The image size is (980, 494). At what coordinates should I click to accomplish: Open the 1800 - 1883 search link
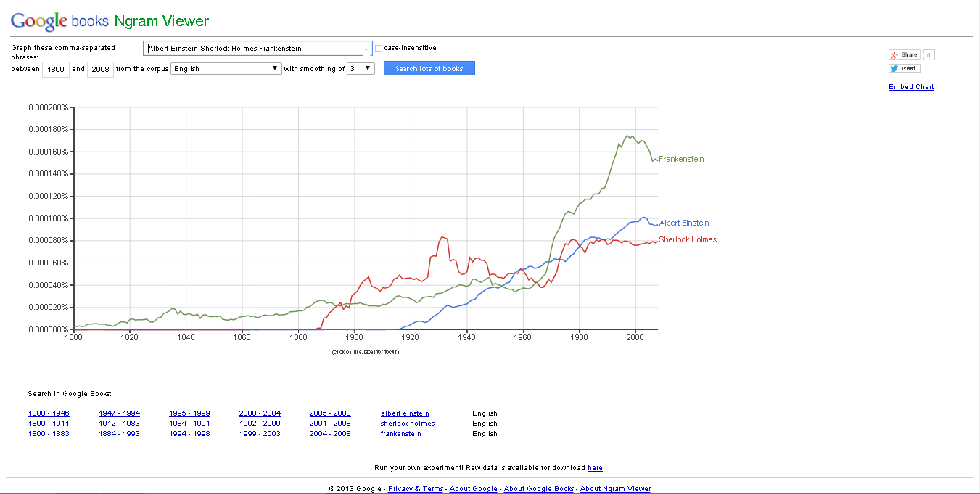[x=49, y=434]
